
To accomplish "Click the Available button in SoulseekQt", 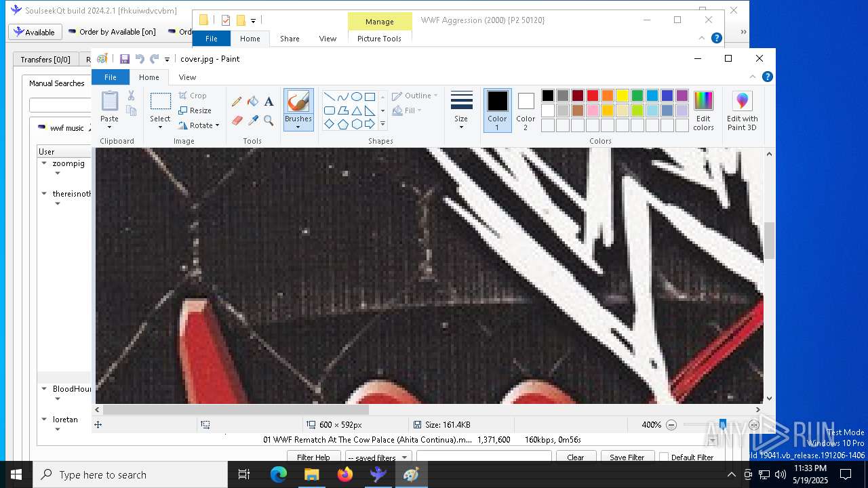I will (x=35, y=32).
